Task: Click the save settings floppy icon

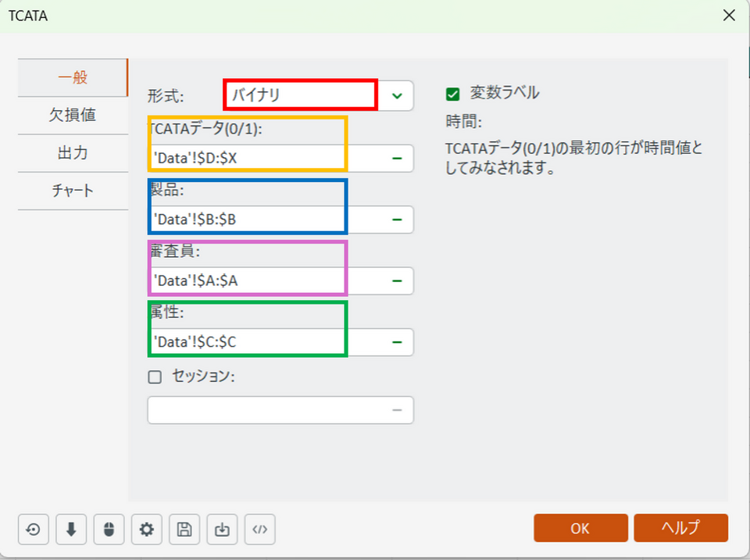Action: coord(184,530)
